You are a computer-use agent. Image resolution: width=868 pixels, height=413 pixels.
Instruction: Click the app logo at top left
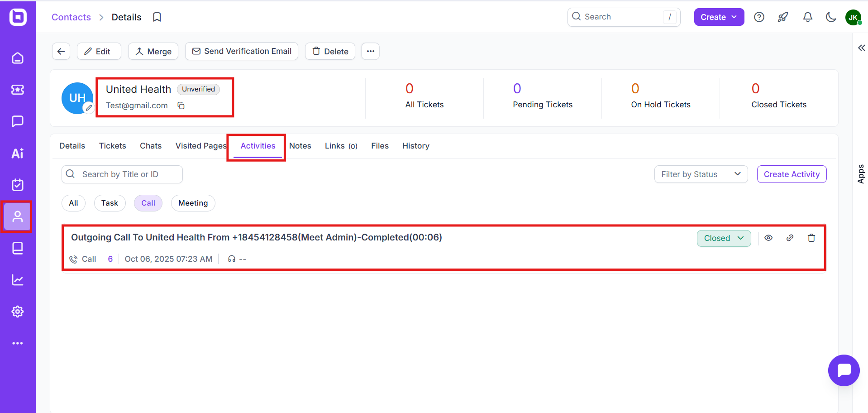point(18,17)
